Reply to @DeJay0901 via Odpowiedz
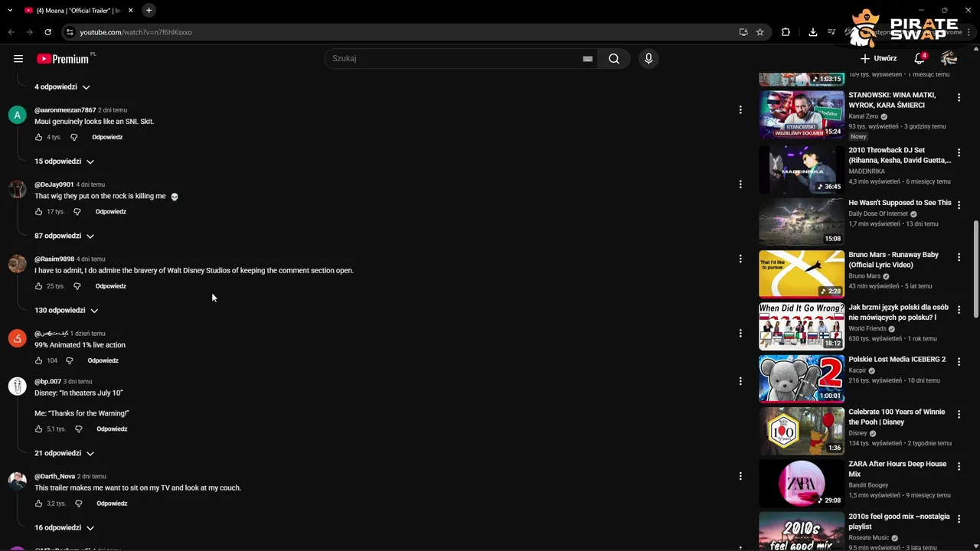The image size is (980, 551). click(x=110, y=211)
